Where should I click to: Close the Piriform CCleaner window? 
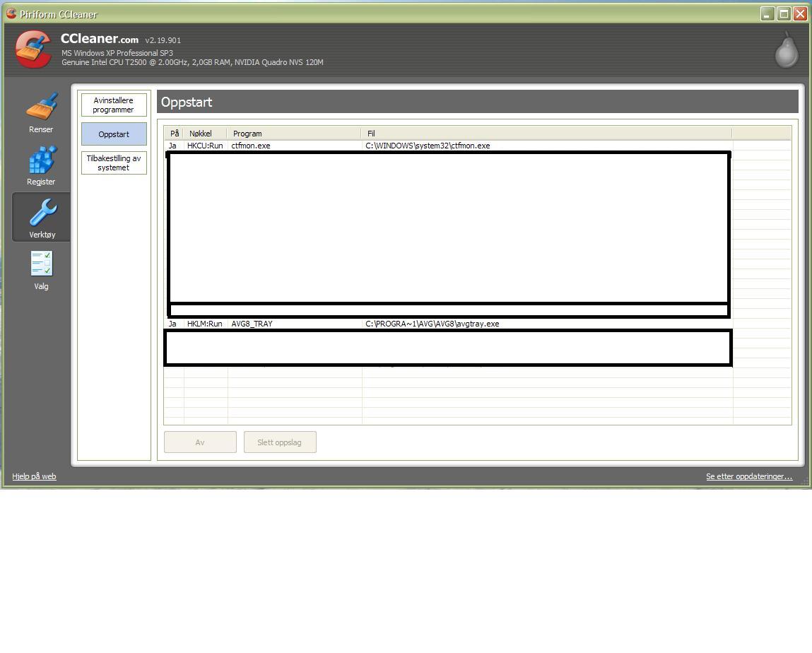(x=801, y=14)
